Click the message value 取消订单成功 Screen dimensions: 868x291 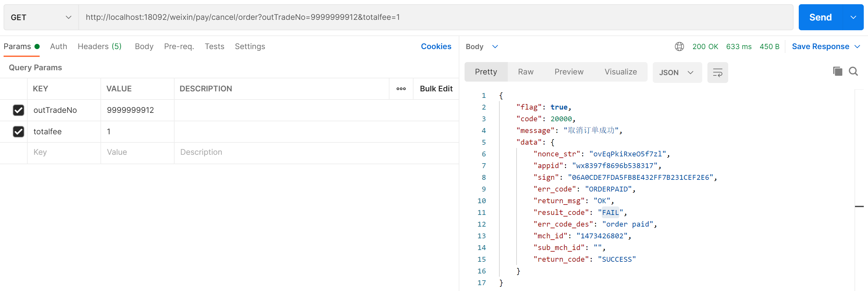pos(591,130)
